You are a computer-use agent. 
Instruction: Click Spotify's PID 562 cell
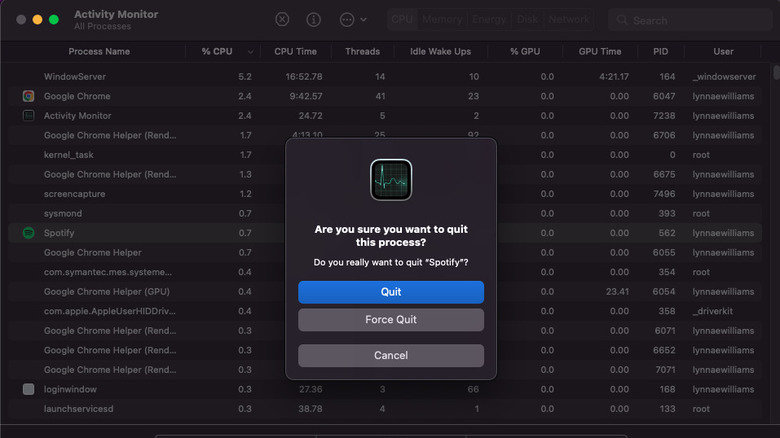pyautogui.click(x=667, y=232)
